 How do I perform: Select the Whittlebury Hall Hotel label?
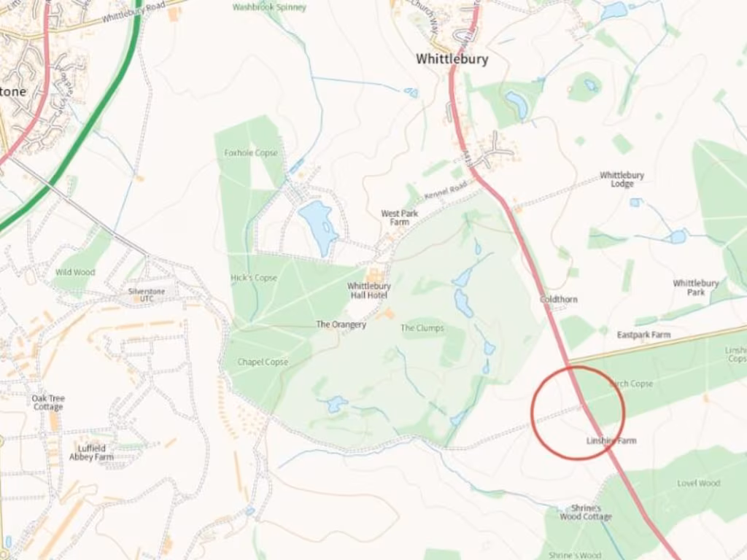[x=368, y=290]
